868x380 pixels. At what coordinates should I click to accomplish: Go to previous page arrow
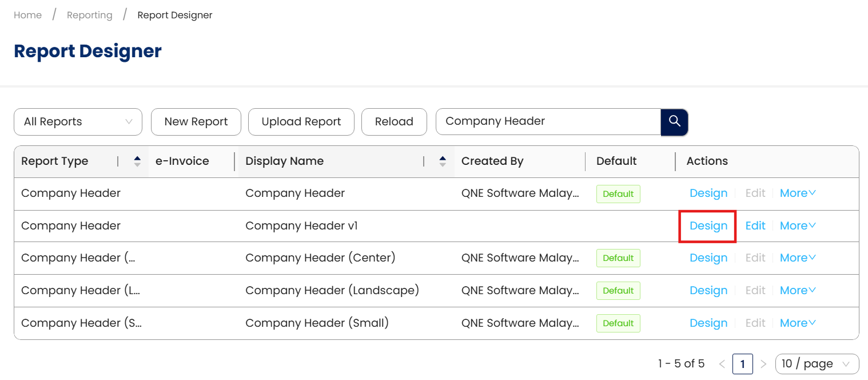point(722,364)
